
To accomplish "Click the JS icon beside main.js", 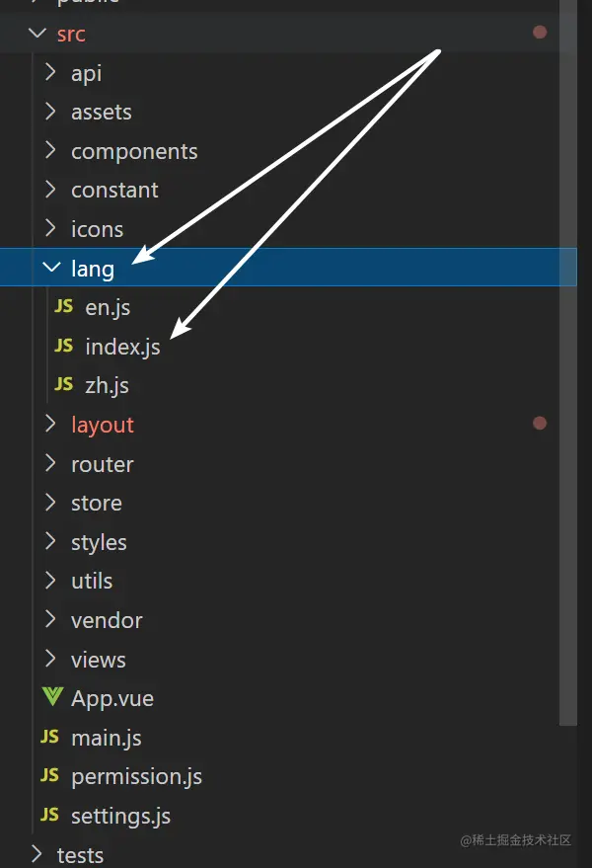I will click(49, 738).
